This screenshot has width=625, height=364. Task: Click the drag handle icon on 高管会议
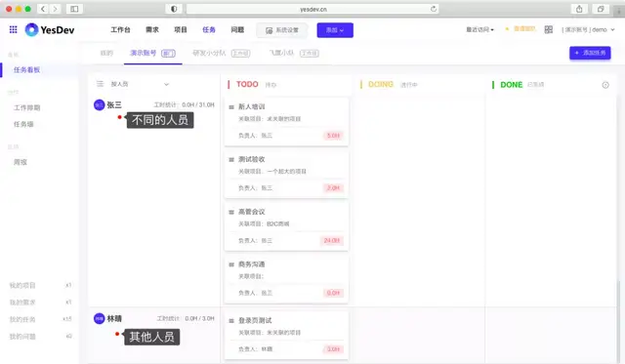pos(231,212)
